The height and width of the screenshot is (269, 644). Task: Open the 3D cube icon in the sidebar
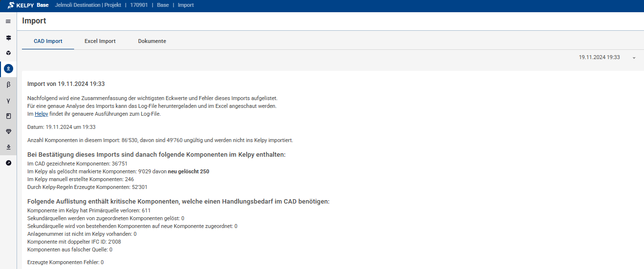(8, 53)
